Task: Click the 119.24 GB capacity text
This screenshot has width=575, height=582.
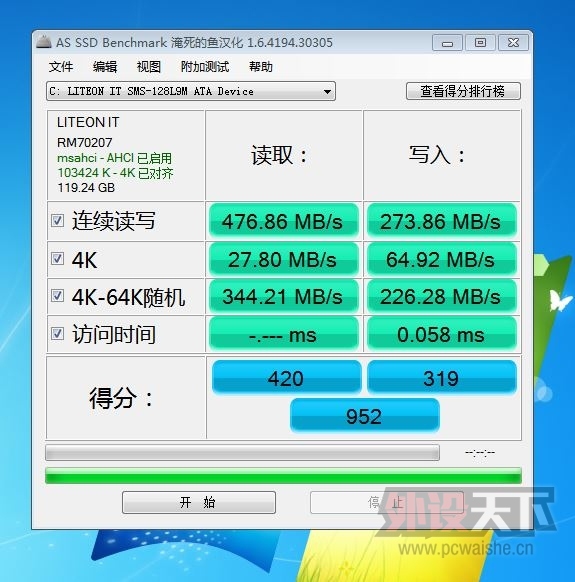Action: tap(86, 187)
